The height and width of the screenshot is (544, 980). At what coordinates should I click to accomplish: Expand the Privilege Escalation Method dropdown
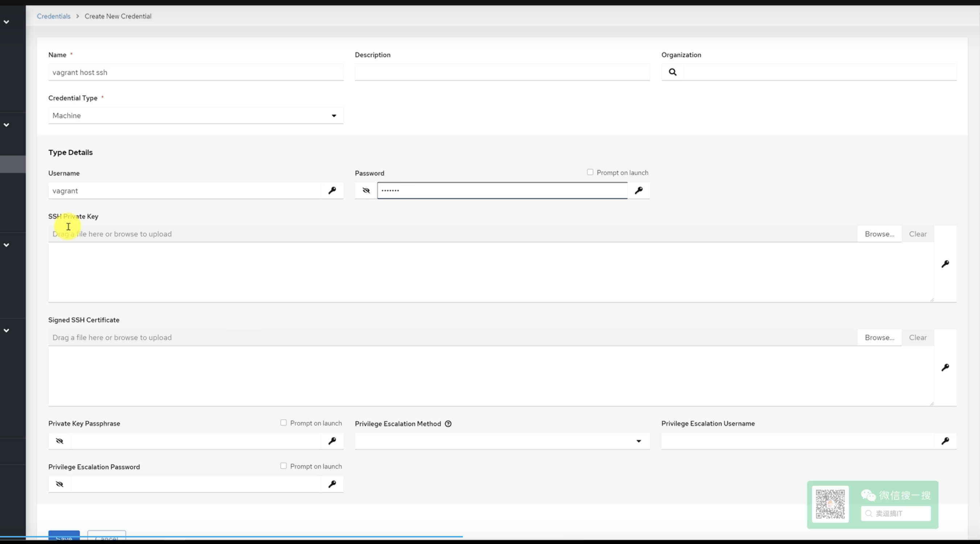coord(502,441)
